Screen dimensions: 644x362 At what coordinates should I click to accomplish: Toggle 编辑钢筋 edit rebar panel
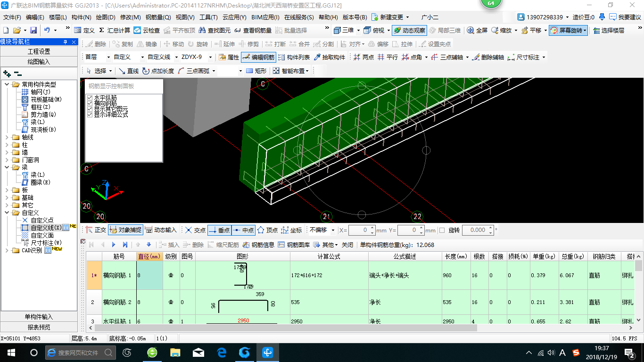[258, 58]
